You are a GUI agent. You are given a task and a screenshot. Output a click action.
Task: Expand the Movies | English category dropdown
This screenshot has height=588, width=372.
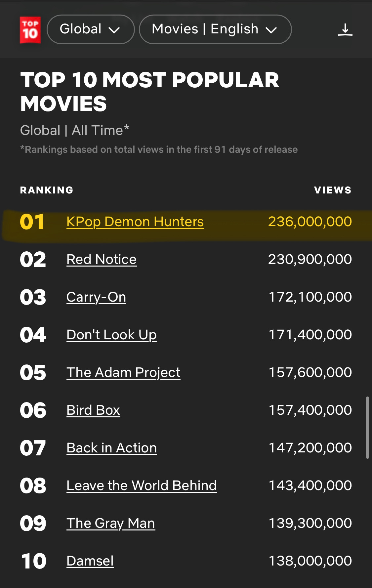pos(215,29)
